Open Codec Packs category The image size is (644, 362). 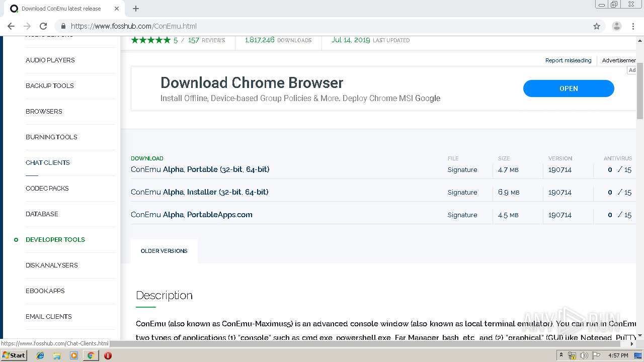point(47,188)
